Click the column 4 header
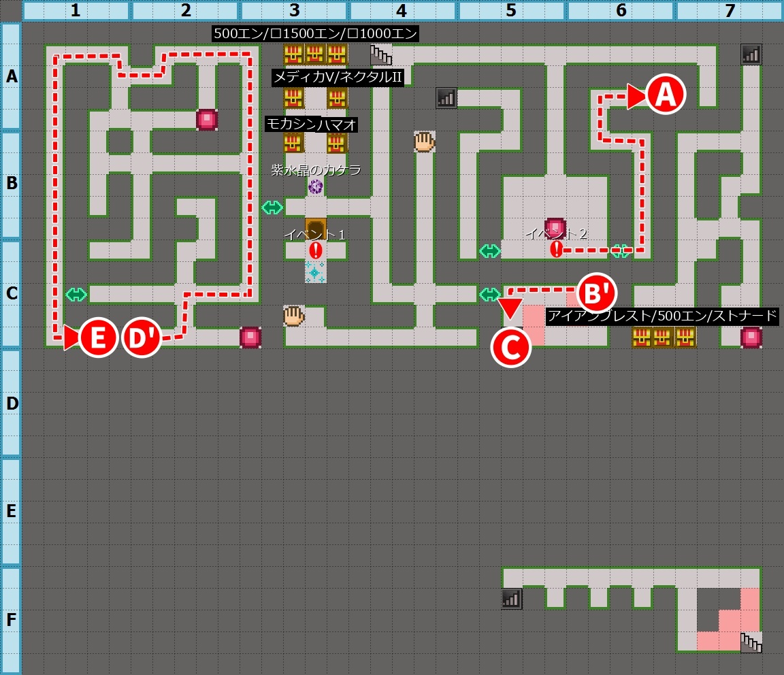Image resolution: width=784 pixels, height=675 pixels. pos(402,11)
